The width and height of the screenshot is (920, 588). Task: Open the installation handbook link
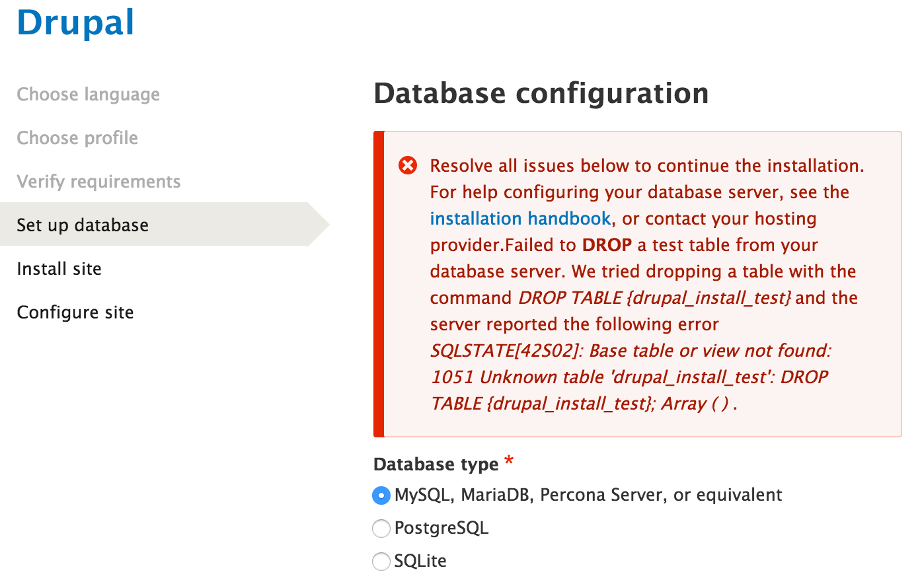(519, 218)
